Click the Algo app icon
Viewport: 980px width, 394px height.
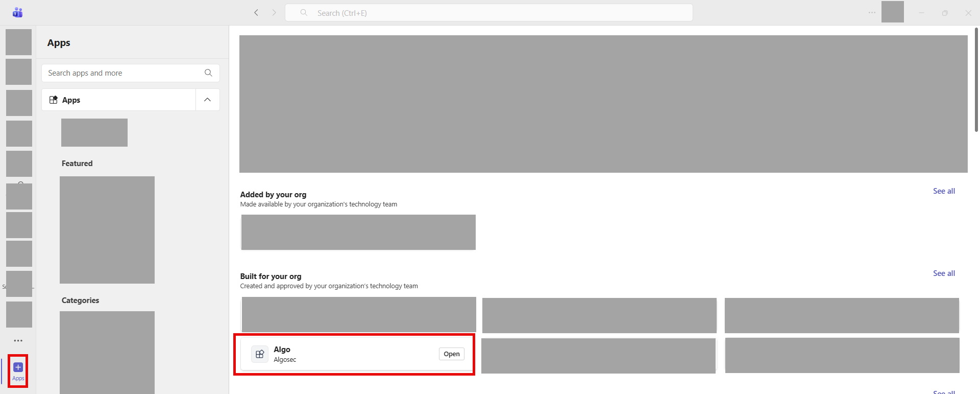click(x=260, y=354)
